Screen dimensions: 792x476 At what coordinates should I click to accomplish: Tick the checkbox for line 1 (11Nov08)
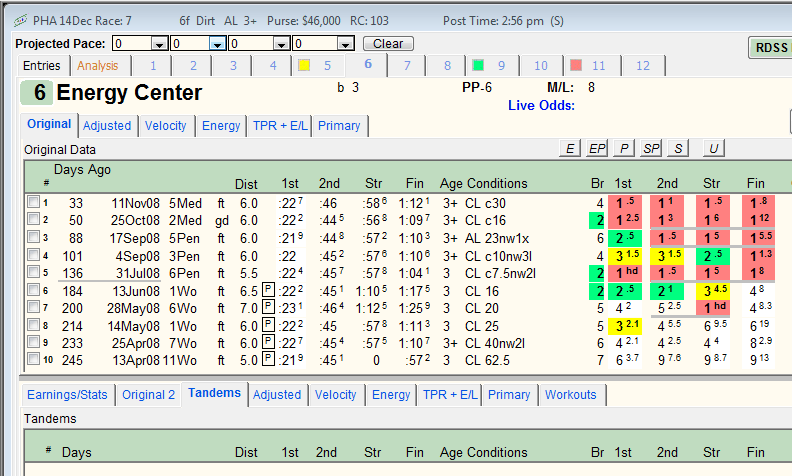coord(33,202)
